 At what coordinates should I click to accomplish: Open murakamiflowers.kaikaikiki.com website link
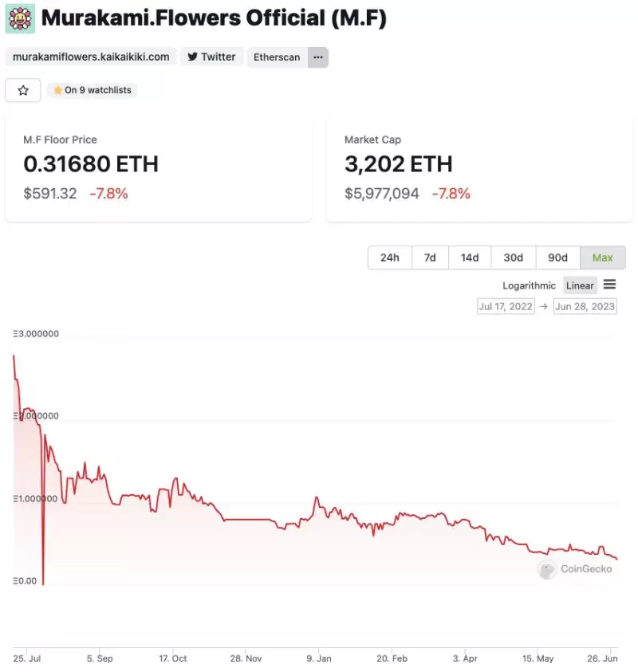coord(91,57)
